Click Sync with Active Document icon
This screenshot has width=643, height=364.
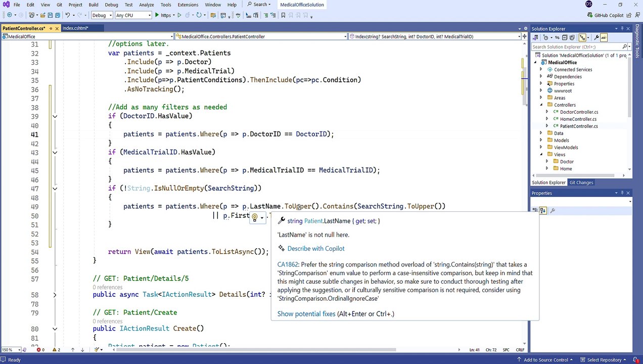tap(557, 37)
